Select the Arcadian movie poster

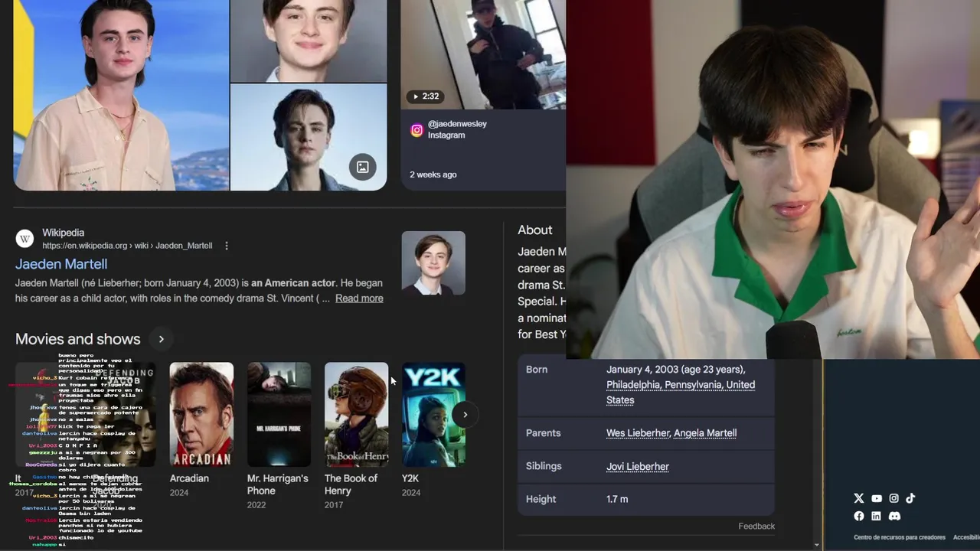201,414
